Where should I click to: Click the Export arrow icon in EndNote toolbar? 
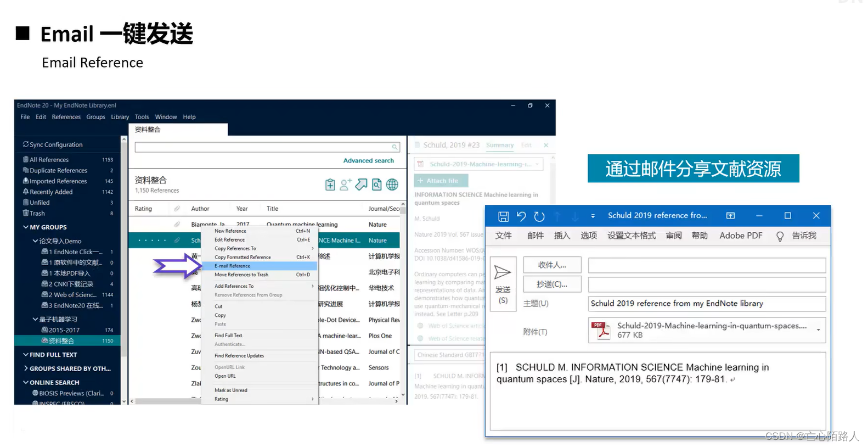pyautogui.click(x=361, y=185)
